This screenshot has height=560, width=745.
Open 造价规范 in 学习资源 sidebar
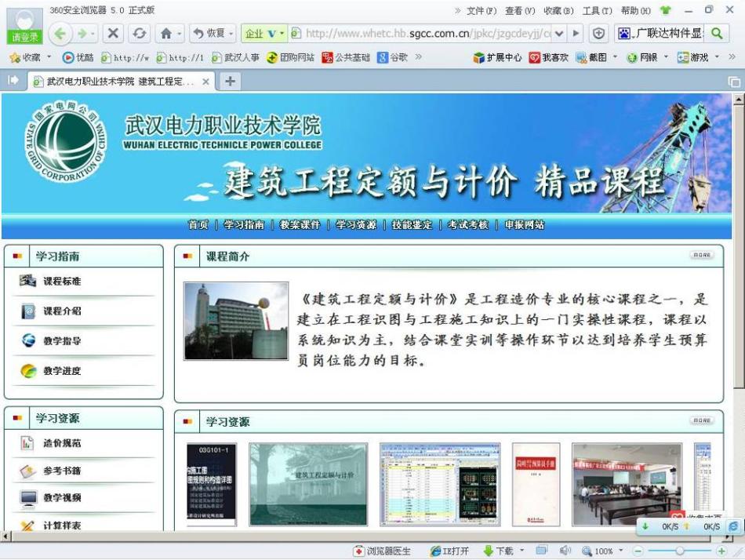coord(62,443)
